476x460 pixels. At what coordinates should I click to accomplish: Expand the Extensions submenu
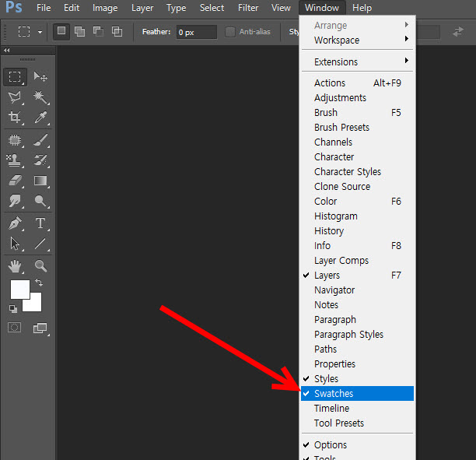tap(357, 62)
